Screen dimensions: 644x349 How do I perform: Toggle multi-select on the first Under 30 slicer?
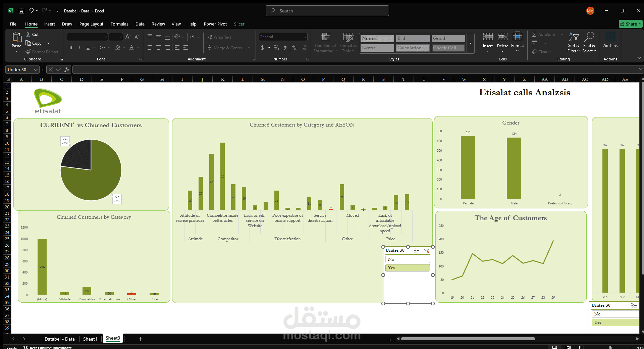tap(417, 250)
